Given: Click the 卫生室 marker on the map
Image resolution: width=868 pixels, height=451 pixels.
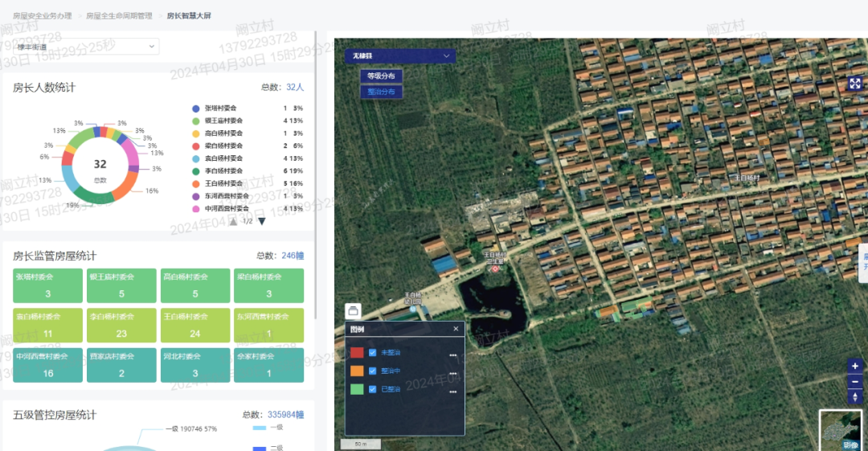Looking at the screenshot, I should coord(495,269).
